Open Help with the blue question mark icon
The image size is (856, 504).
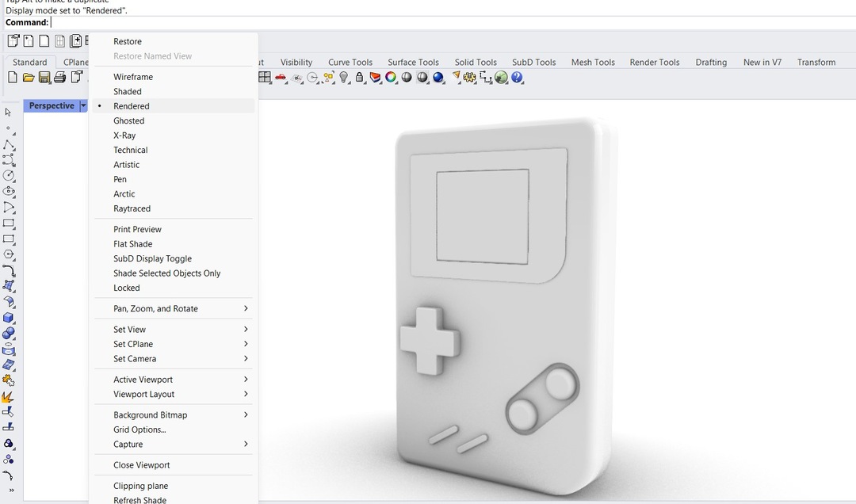coord(517,78)
